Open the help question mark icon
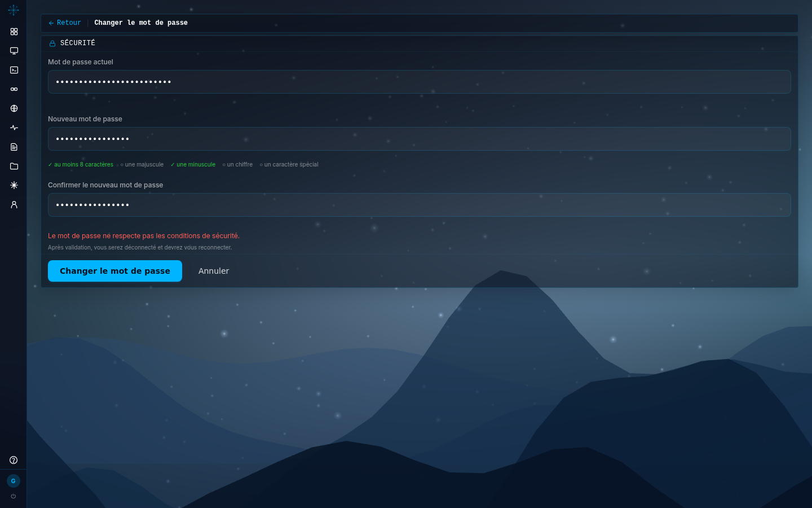 coord(14,460)
